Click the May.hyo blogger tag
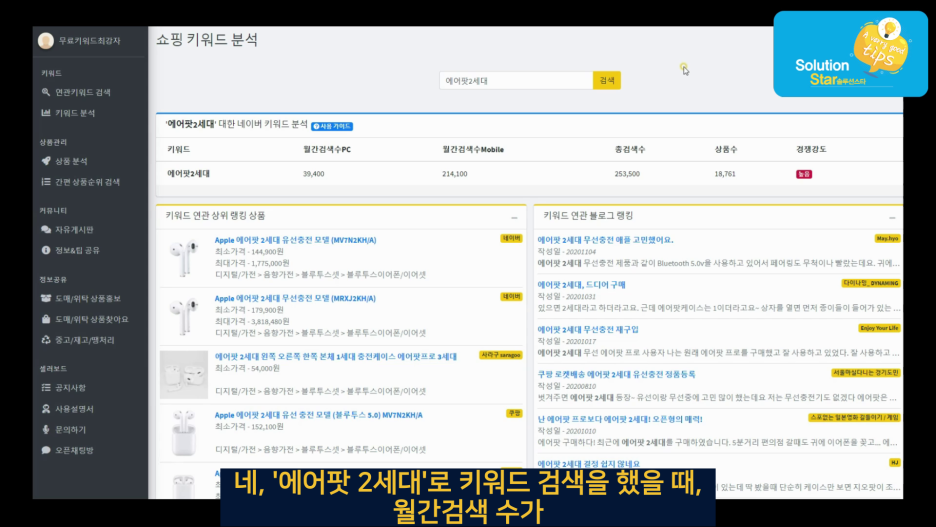This screenshot has height=527, width=936. pyautogui.click(x=887, y=238)
